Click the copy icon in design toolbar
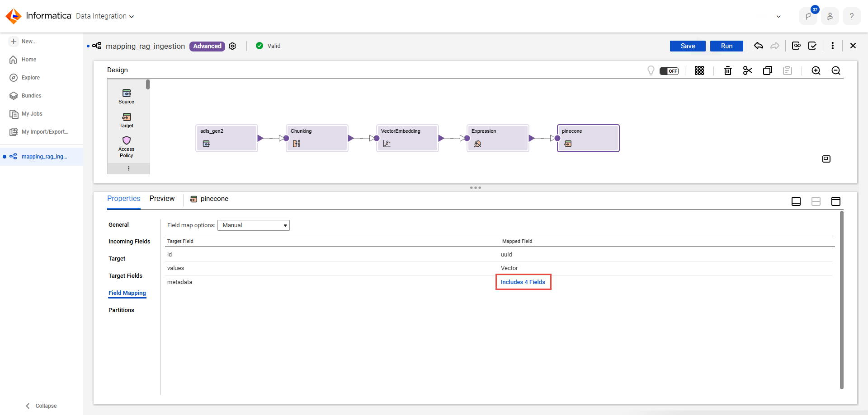 [768, 70]
